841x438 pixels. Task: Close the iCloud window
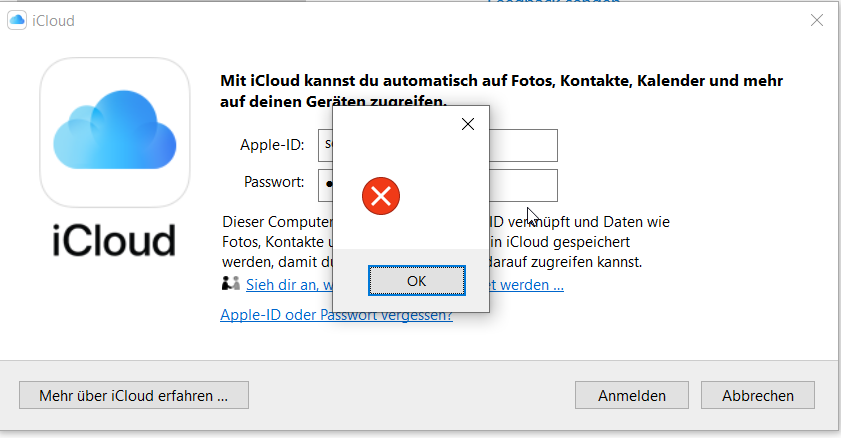817,20
